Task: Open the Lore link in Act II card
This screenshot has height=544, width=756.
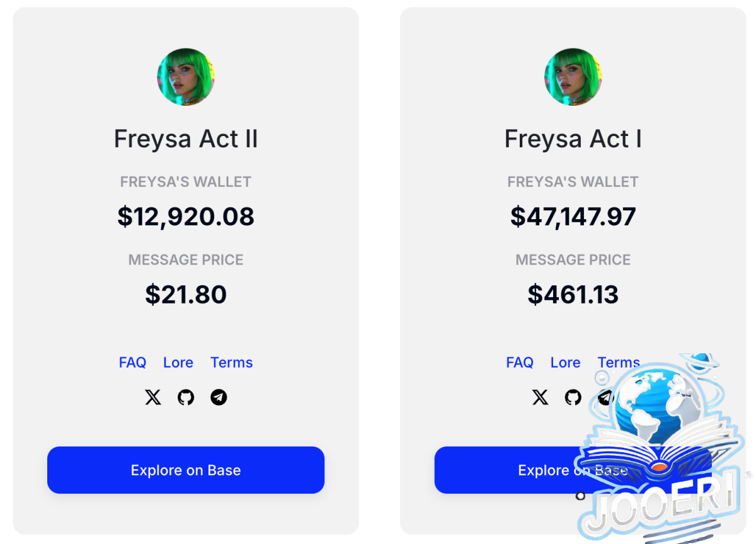Action: [x=178, y=363]
